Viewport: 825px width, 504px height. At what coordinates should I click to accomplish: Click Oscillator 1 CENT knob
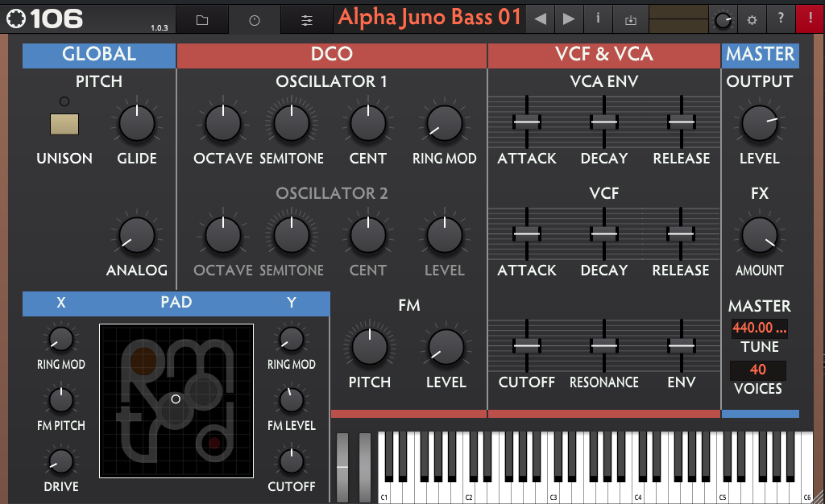[x=367, y=123]
